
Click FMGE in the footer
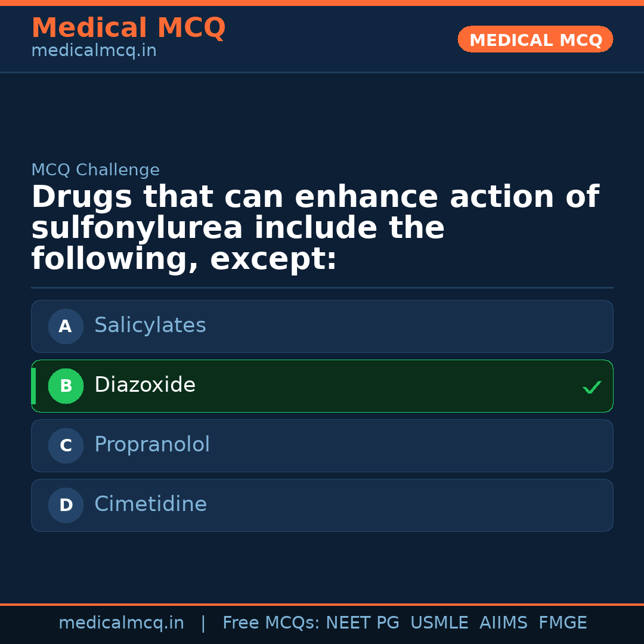pos(562,623)
